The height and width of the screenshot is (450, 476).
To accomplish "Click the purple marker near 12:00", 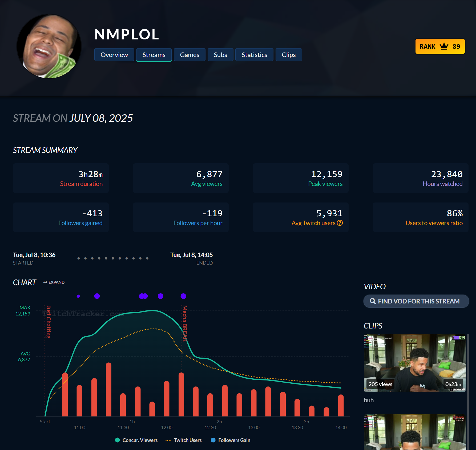I will click(160, 296).
